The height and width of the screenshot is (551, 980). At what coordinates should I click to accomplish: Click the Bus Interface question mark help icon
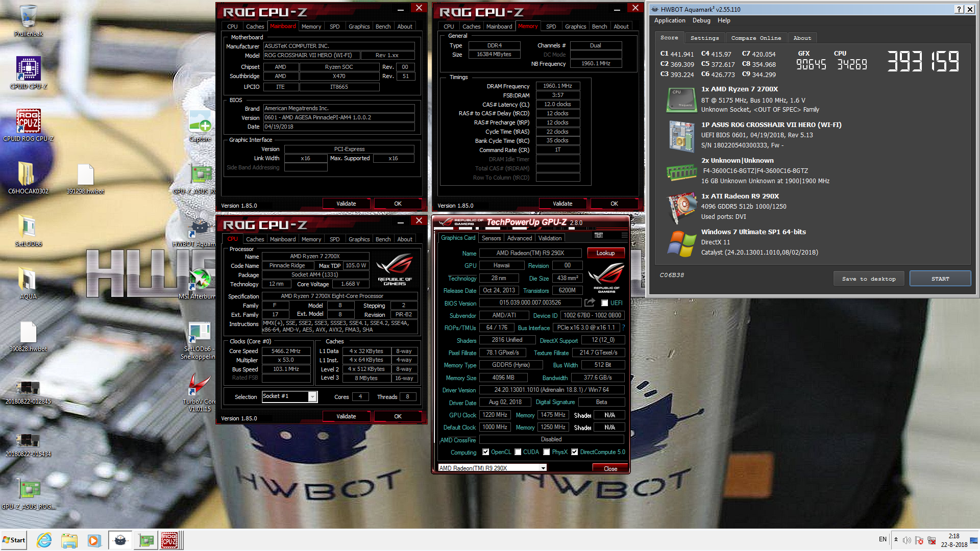coord(623,328)
